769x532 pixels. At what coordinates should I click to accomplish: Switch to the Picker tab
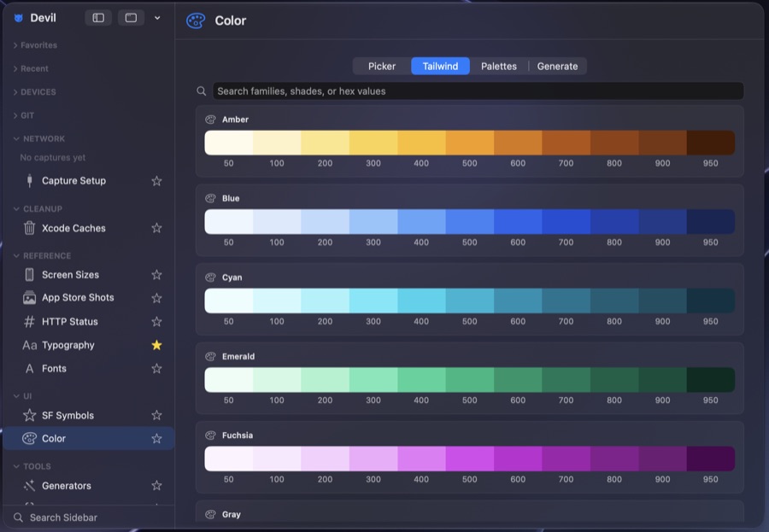pyautogui.click(x=382, y=67)
